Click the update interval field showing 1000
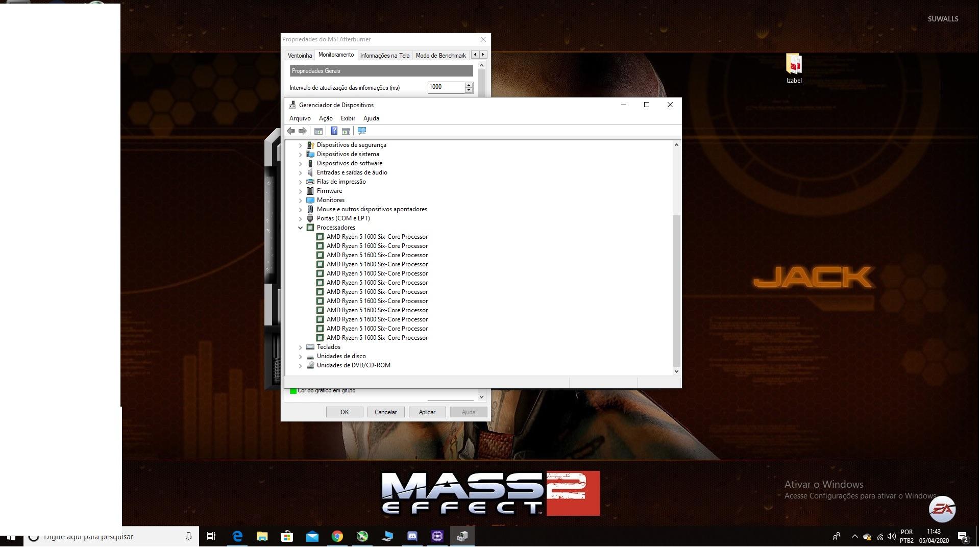The height and width of the screenshot is (551, 980). (x=446, y=87)
